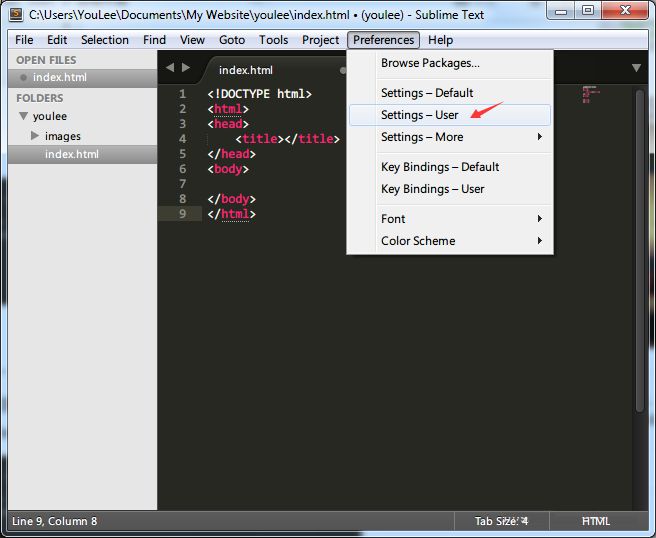
Task: Click the forward tab navigation arrow
Action: click(186, 68)
